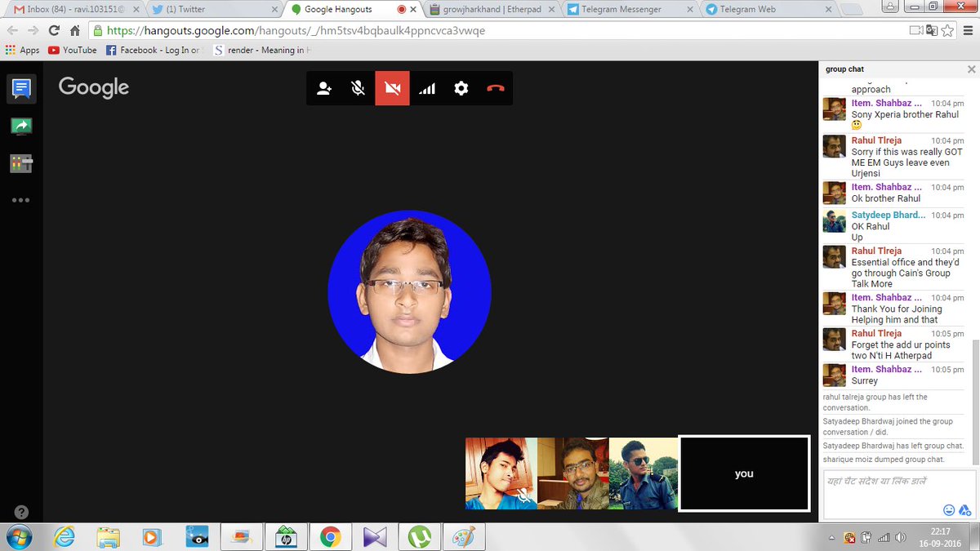
Task: Show hidden tray icons arrow
Action: (831, 537)
